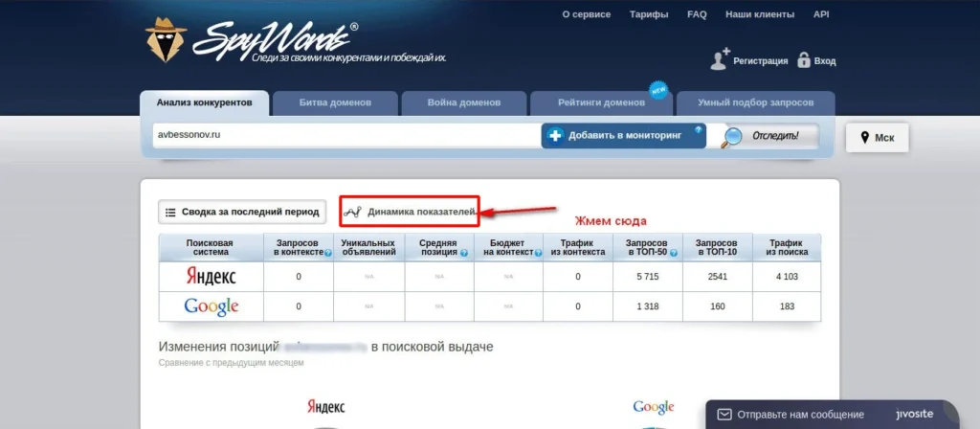The height and width of the screenshot is (429, 980).
Task: Click Yandex Трафик из поиска value 4 103
Action: tap(787, 277)
